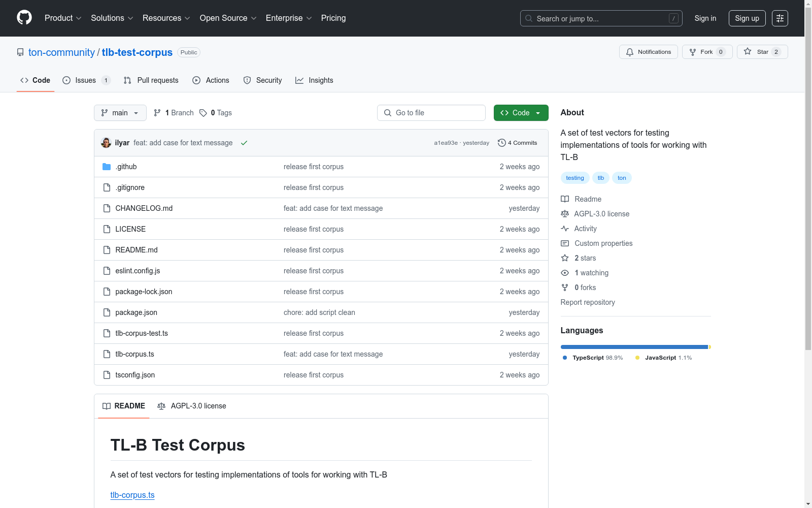
Task: Expand the Resources menu
Action: (x=166, y=18)
